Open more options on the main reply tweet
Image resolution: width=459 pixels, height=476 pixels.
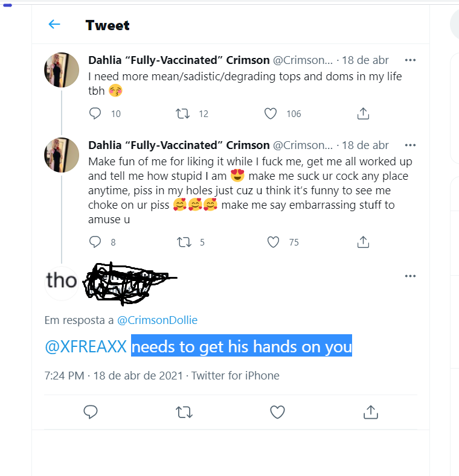coord(410,276)
